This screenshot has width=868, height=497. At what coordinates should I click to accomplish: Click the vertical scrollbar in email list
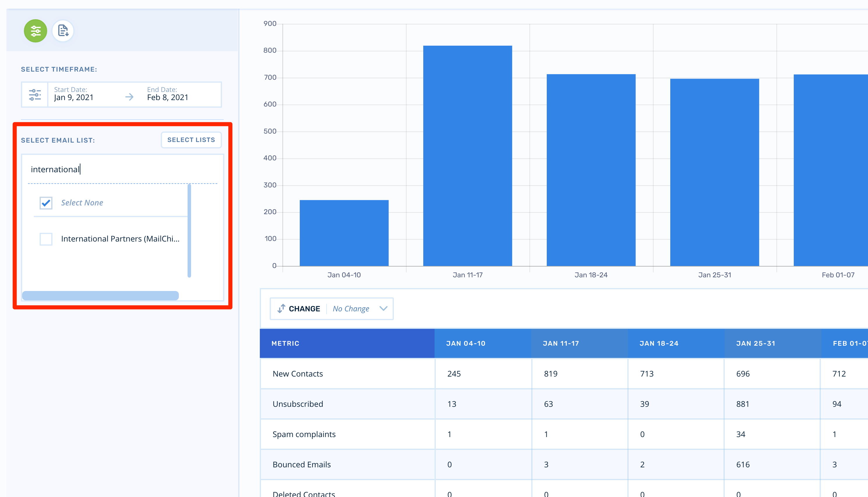189,231
